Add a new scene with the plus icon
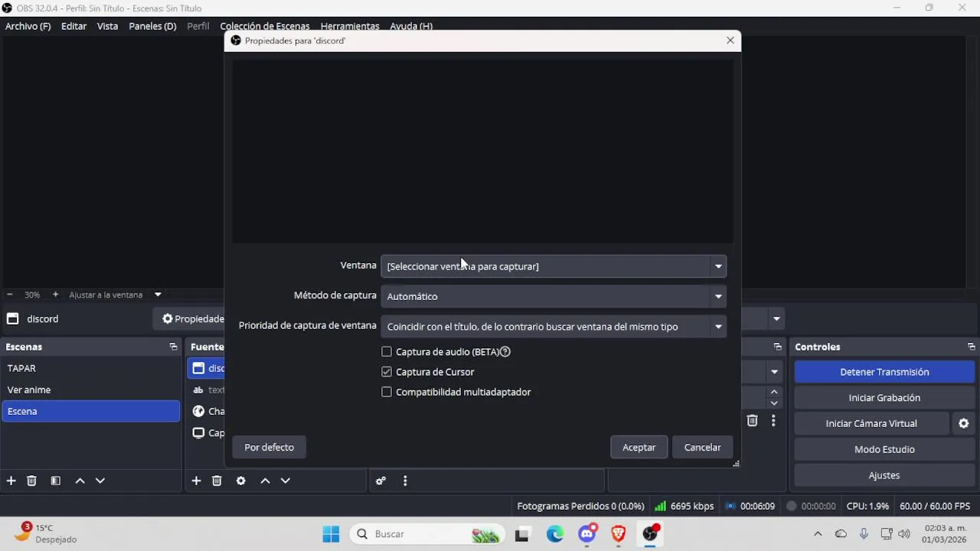 tap(11, 481)
